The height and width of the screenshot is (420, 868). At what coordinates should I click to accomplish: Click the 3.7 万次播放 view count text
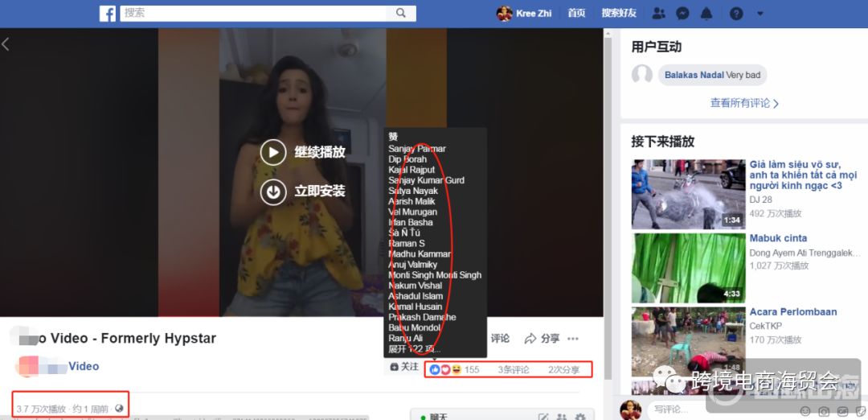tap(41, 409)
